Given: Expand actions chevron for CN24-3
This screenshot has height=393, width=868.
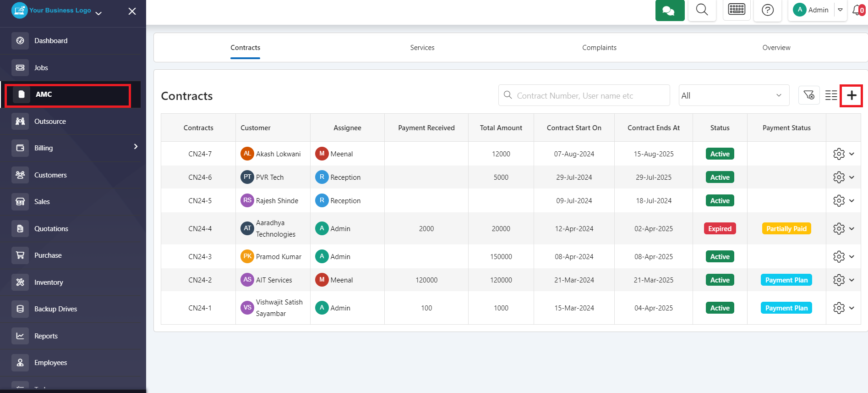Looking at the screenshot, I should (x=852, y=257).
